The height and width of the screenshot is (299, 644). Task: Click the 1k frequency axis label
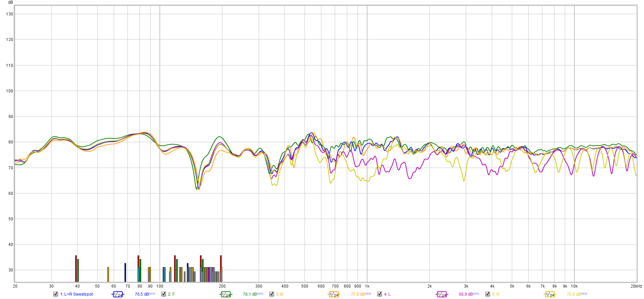pyautogui.click(x=367, y=286)
